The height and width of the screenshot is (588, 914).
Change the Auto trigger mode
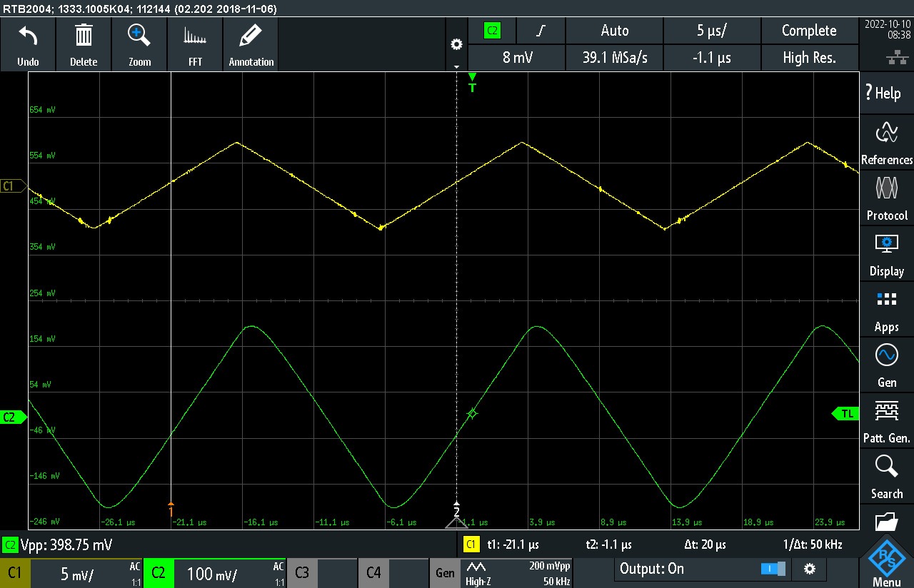pyautogui.click(x=615, y=31)
